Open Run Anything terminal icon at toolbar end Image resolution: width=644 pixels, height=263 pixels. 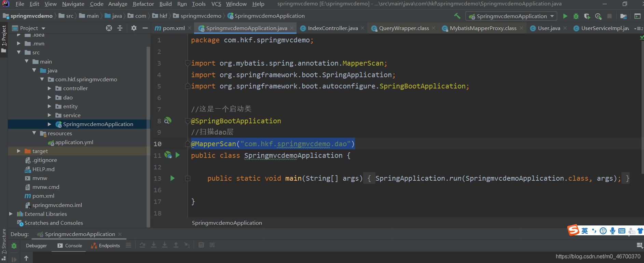point(638,16)
